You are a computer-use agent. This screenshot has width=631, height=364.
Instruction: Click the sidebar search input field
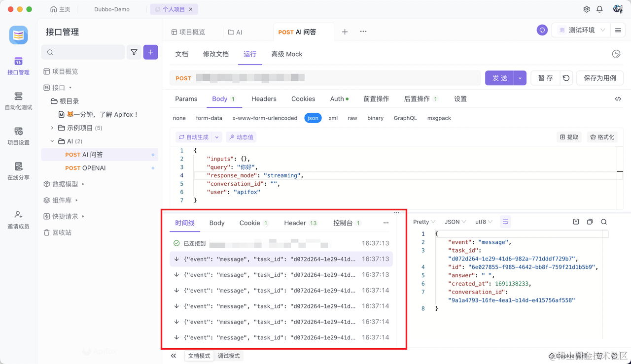(83, 52)
